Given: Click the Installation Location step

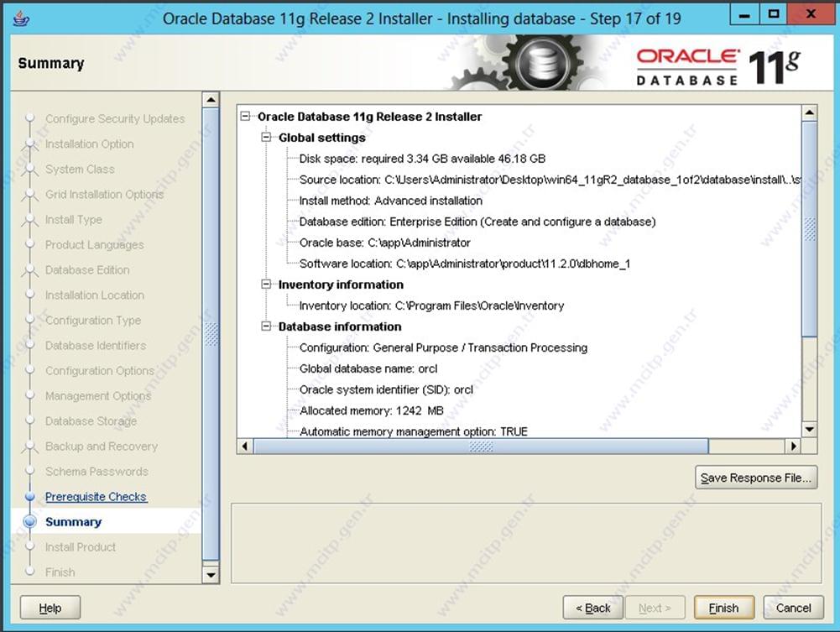Looking at the screenshot, I should tap(95, 295).
